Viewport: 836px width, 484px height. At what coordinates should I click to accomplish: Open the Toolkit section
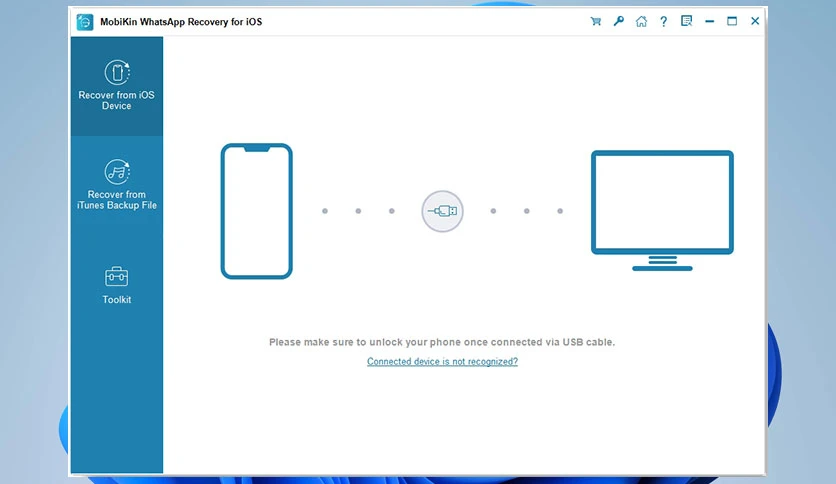[x=117, y=285]
